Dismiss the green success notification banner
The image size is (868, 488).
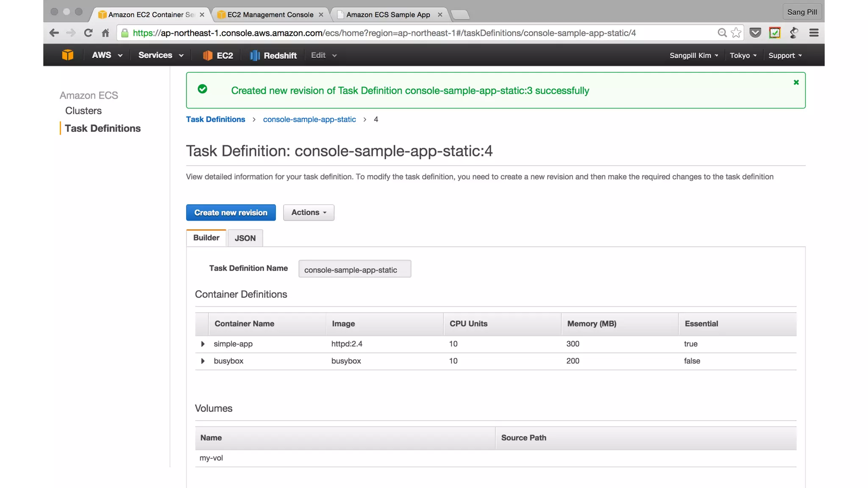pos(796,83)
